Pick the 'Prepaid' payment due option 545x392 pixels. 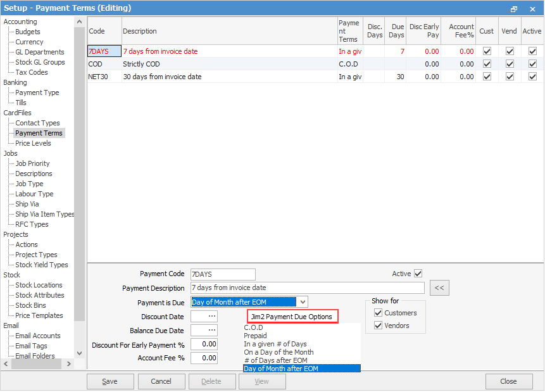click(256, 336)
